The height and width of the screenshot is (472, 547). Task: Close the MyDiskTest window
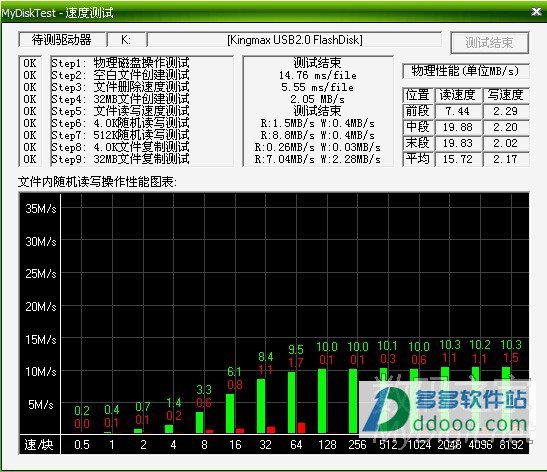(x=536, y=12)
